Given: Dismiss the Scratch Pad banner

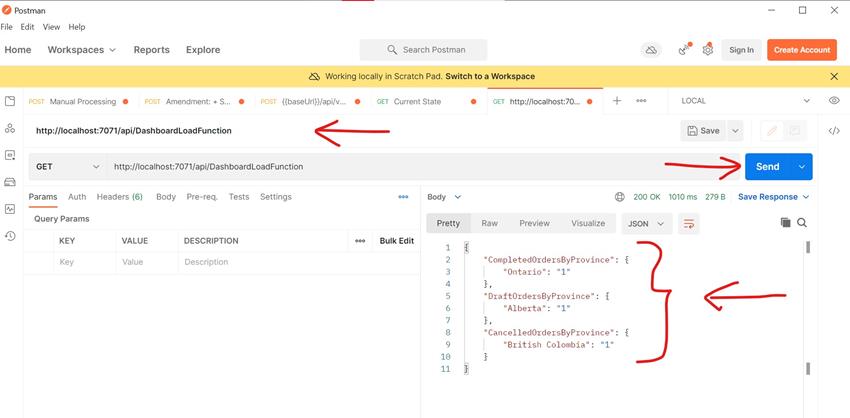Looking at the screenshot, I should click(x=834, y=76).
